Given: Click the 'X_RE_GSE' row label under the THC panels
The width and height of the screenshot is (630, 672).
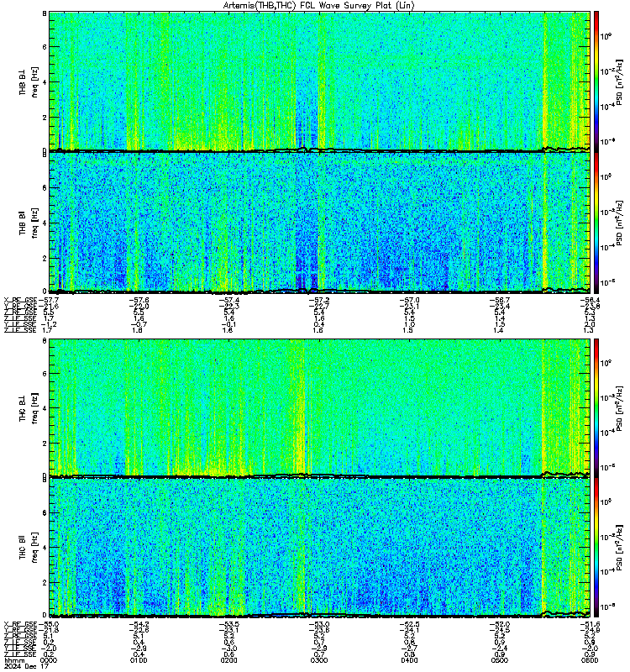Looking at the screenshot, I should 20,624.
